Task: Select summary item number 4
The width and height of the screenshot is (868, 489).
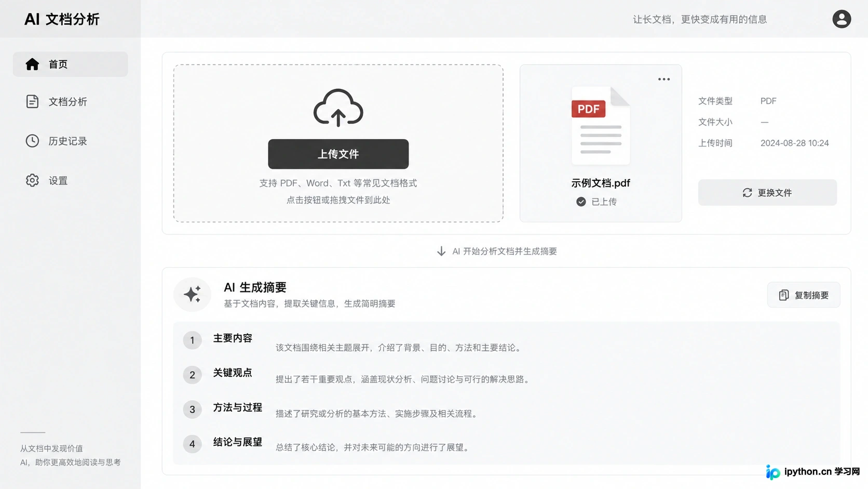Action: tap(192, 444)
